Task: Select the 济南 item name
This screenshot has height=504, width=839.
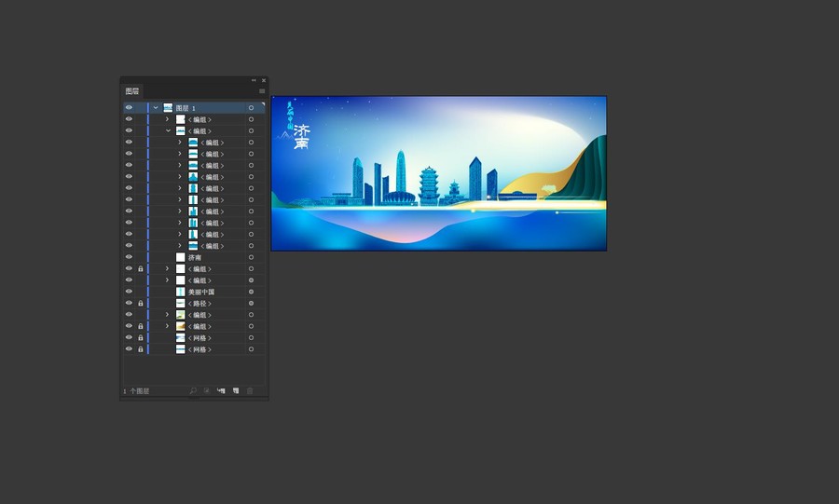Action: (x=195, y=258)
